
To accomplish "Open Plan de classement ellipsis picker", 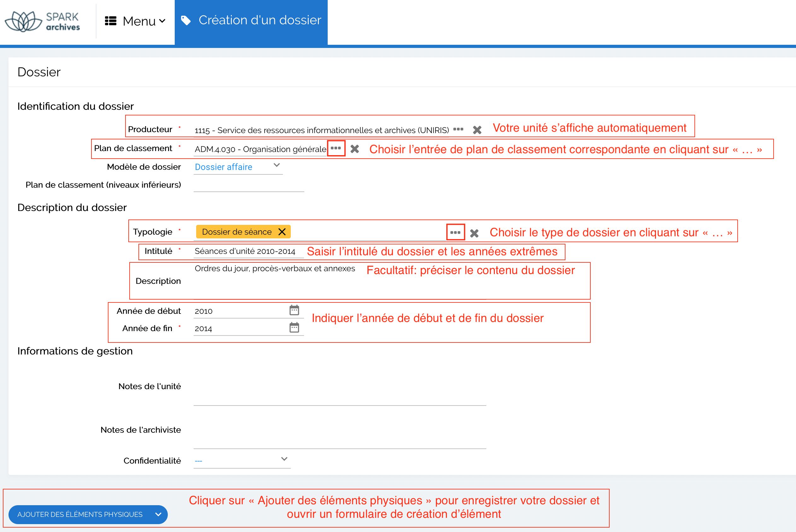I will (336, 148).
